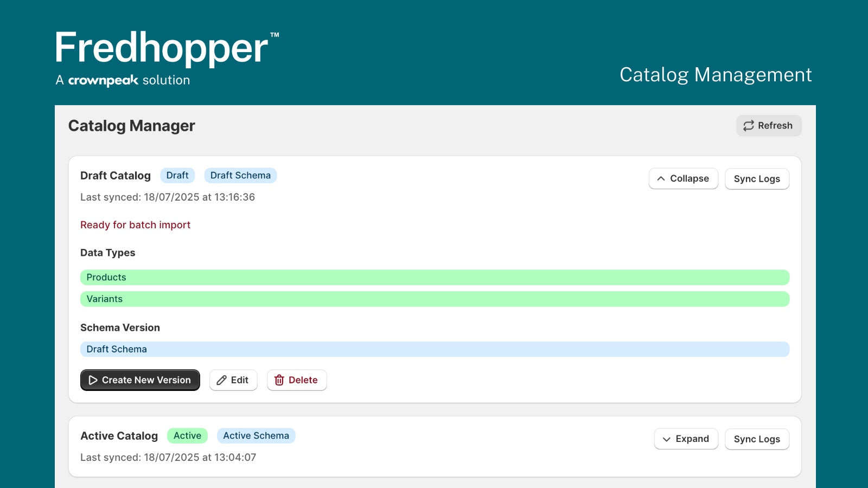Click the Fredhopper logo
The height and width of the screenshot is (488, 868).
[x=167, y=48]
